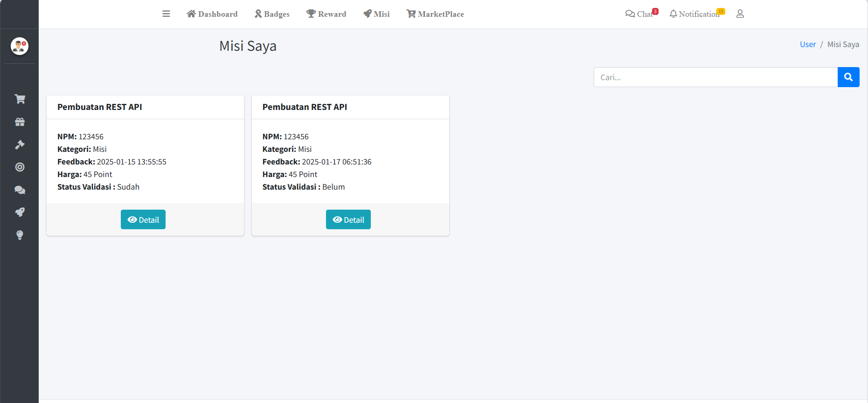Screen dimensions: 868x403
Task: Open the Reward page from navbar
Action: point(326,14)
